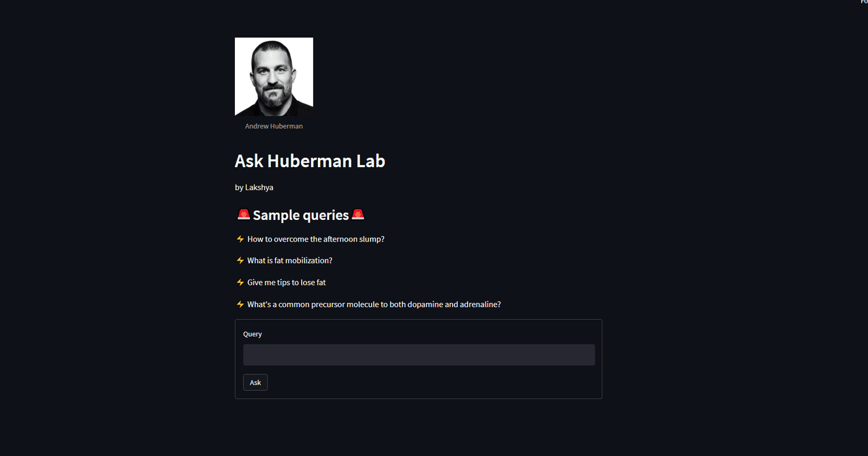
Task: Click the "Sample queries" heading text
Action: [x=300, y=215]
